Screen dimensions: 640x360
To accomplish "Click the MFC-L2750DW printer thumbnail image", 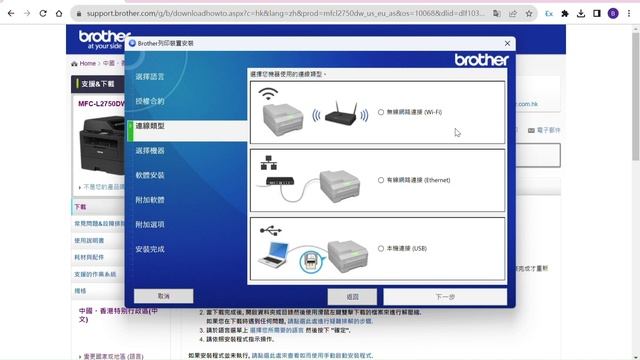I will pos(102,145).
